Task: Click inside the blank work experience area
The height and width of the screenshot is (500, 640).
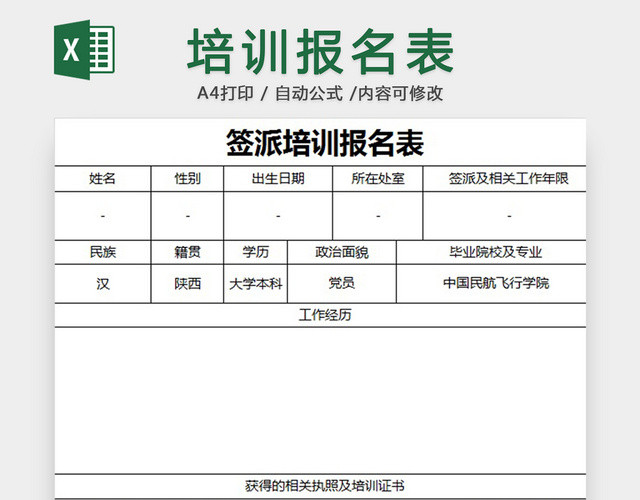Action: point(320,400)
